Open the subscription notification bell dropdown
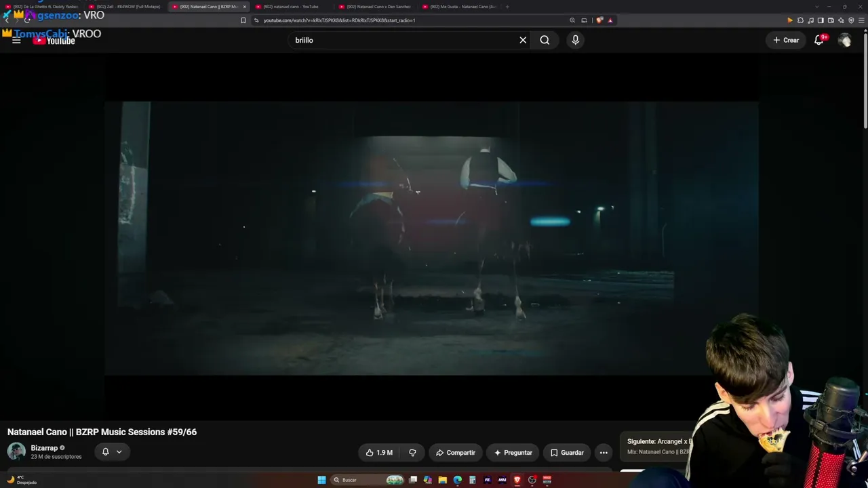This screenshot has width=868, height=488. pyautogui.click(x=112, y=451)
